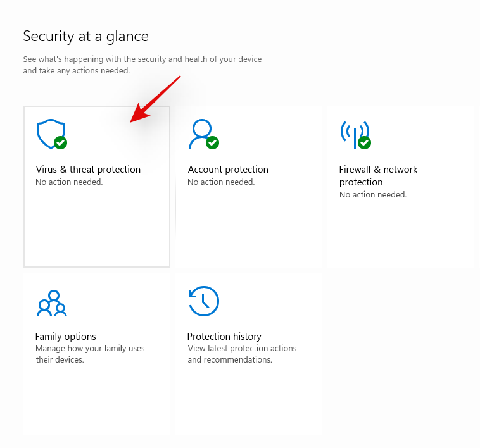The image size is (480, 448).
Task: Go to Family options via its title
Action: pyautogui.click(x=66, y=337)
